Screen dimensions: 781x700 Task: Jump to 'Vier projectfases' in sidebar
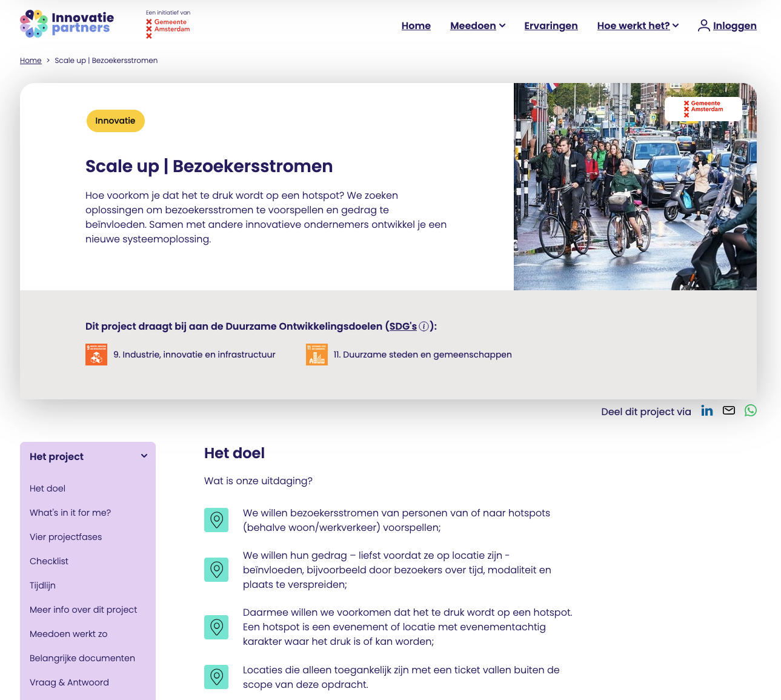tap(65, 537)
